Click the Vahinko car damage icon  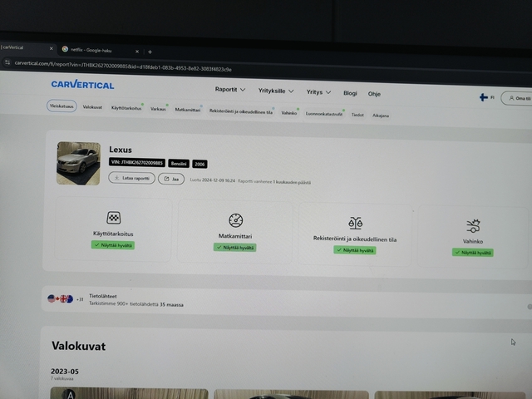(474, 225)
